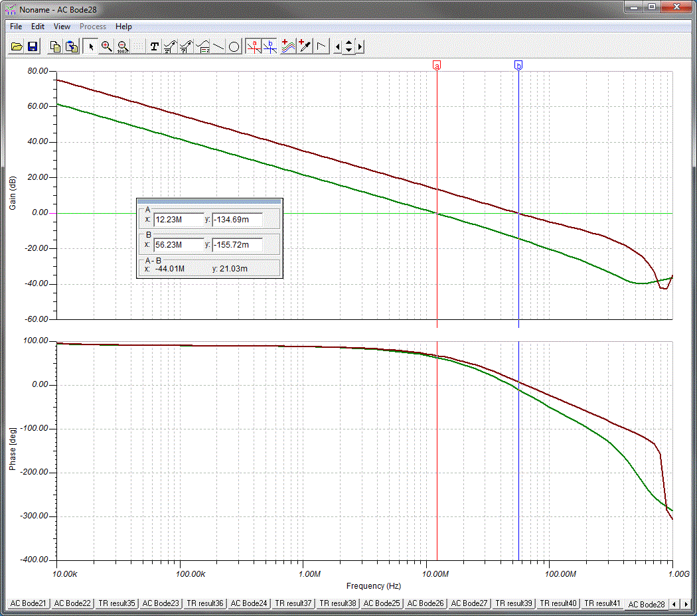Select the Text annotation tool
697x616 pixels.
pyautogui.click(x=155, y=46)
